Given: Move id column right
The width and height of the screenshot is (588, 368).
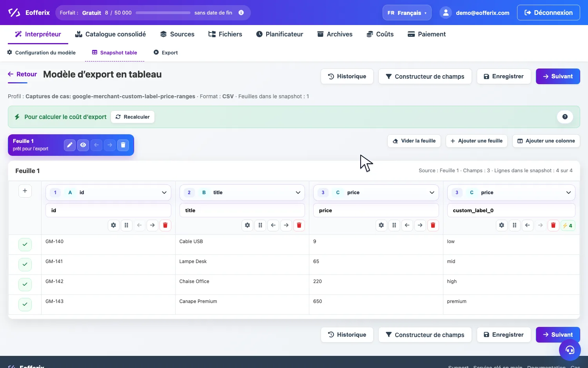Looking at the screenshot, I should point(152,225).
